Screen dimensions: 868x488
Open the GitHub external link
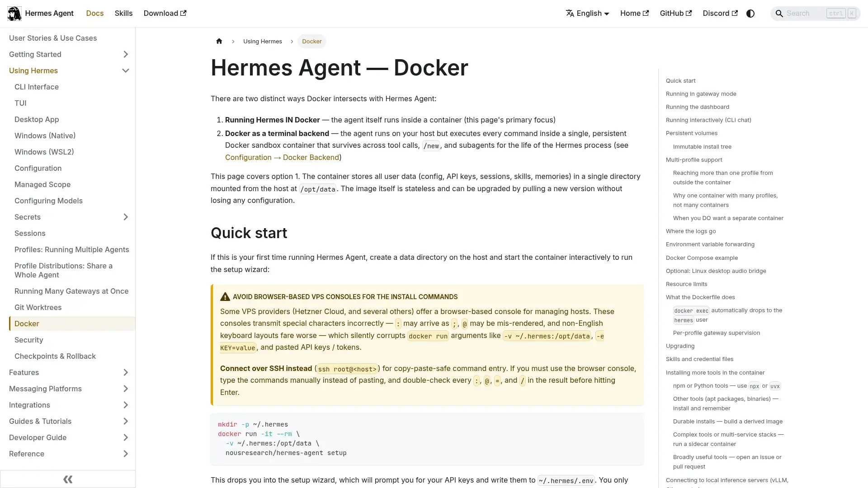coord(675,13)
